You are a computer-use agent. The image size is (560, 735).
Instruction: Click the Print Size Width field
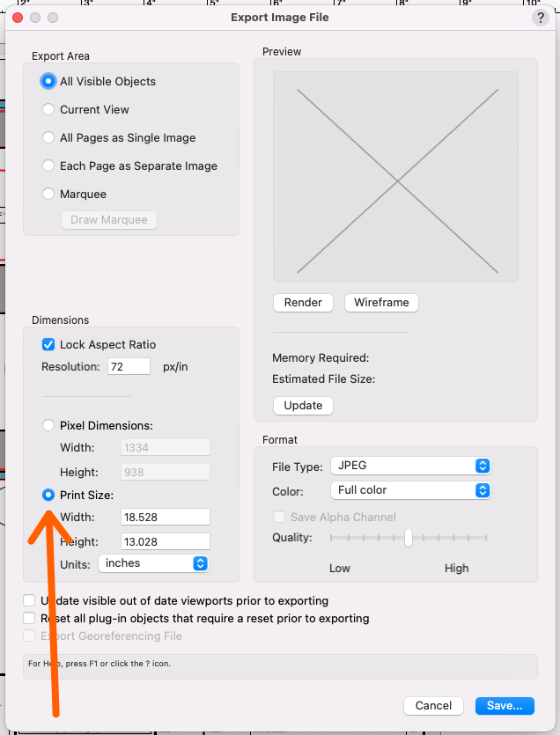pos(166,517)
